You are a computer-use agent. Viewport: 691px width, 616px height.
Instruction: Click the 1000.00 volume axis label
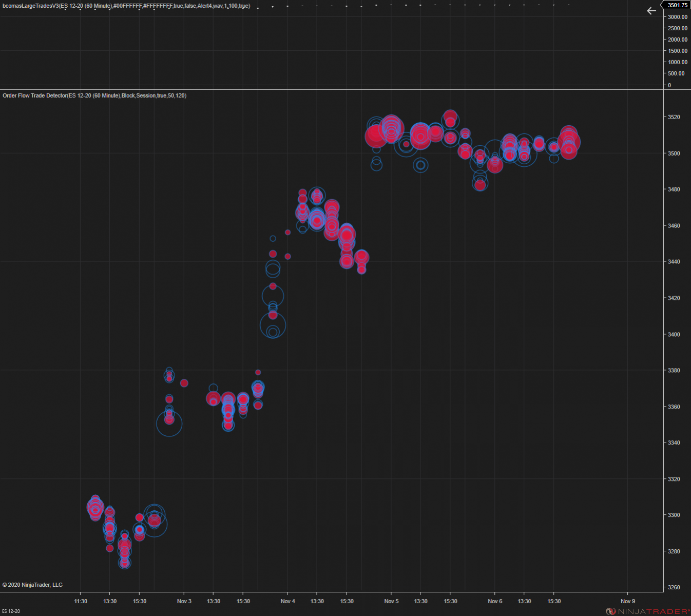point(678,62)
